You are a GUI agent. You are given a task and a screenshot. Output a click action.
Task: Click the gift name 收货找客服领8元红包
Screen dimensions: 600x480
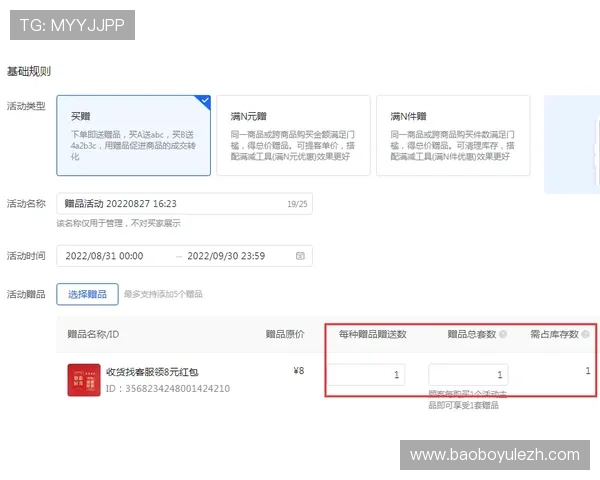point(152,372)
